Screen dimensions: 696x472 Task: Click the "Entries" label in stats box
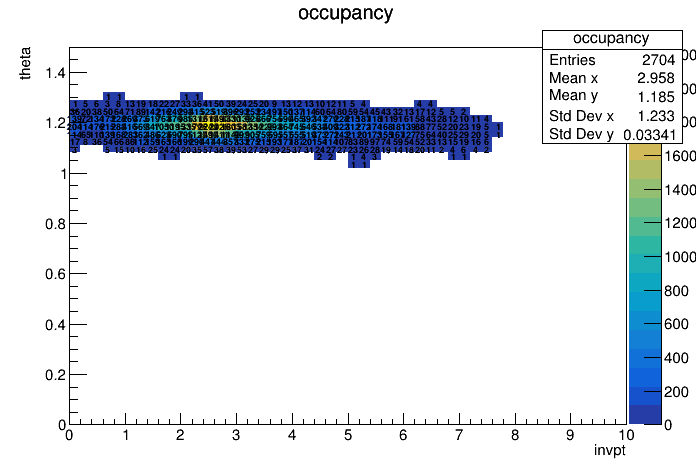pos(572,60)
